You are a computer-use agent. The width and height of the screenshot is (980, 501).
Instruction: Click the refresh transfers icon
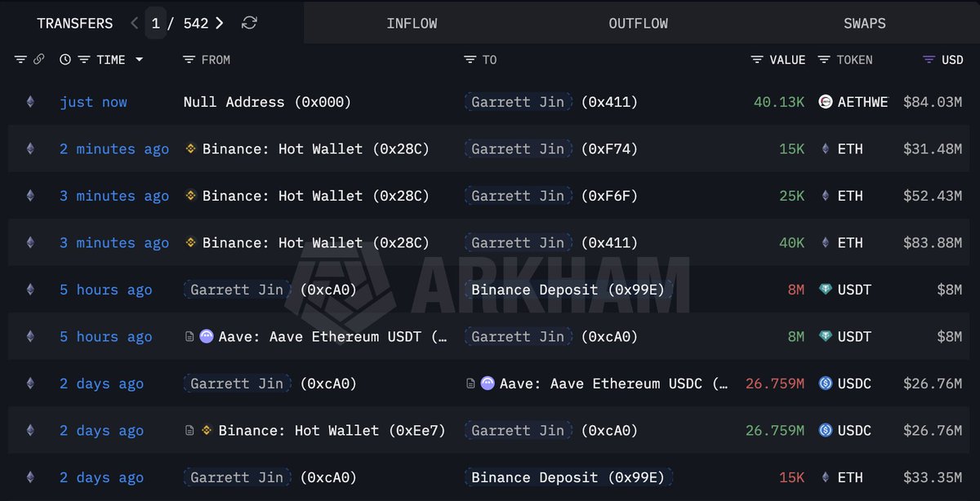pyautogui.click(x=249, y=23)
